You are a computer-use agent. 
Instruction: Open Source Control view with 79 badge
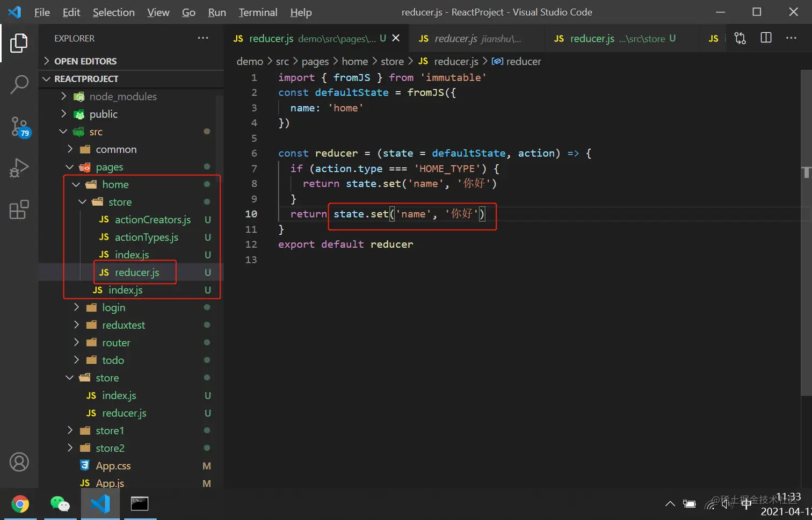coord(19,127)
